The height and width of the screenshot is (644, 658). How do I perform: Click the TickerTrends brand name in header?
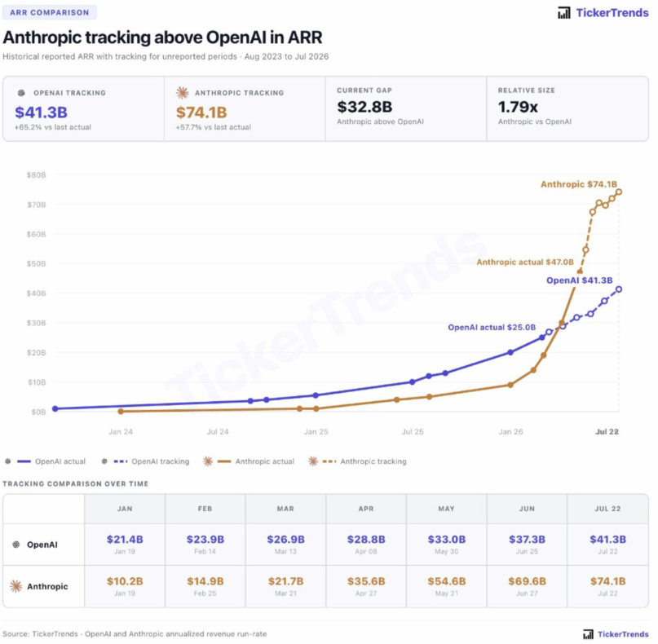click(x=612, y=13)
